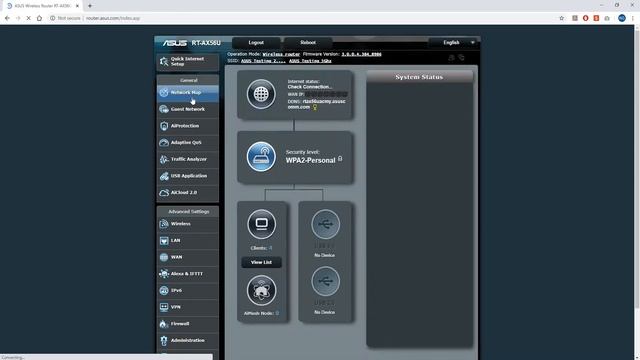Click the wireless router security icon
This screenshot has height=360, width=640.
(261, 156)
